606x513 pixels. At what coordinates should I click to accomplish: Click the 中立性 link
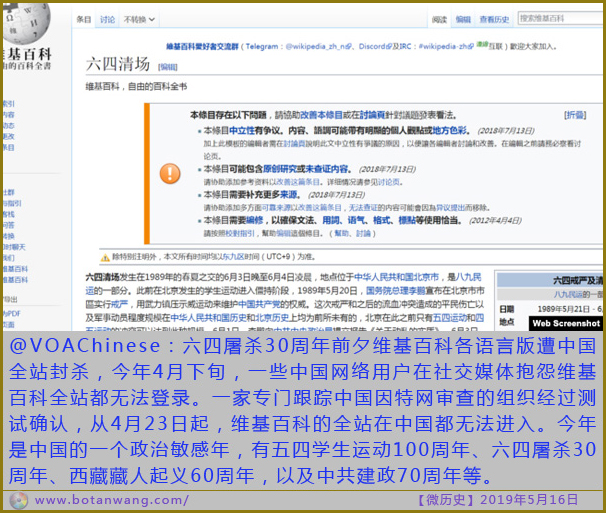242,131
